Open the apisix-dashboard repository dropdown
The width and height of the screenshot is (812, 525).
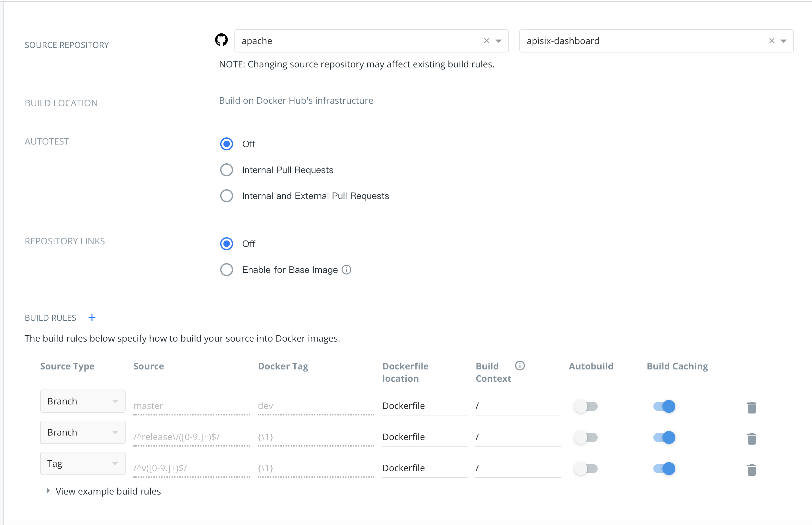[x=784, y=41]
